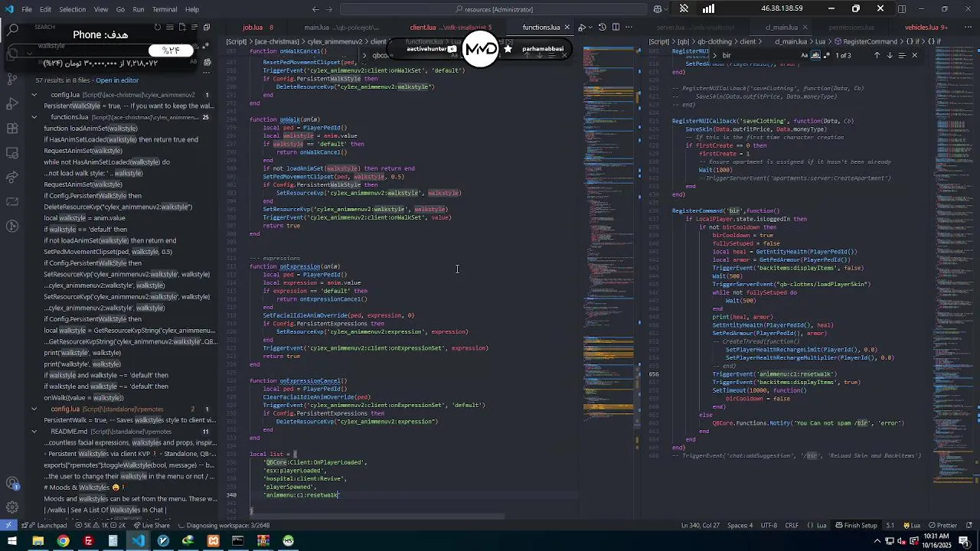Switch to the permissions.lua tab
This screenshot has width=980, height=551.
click(851, 28)
